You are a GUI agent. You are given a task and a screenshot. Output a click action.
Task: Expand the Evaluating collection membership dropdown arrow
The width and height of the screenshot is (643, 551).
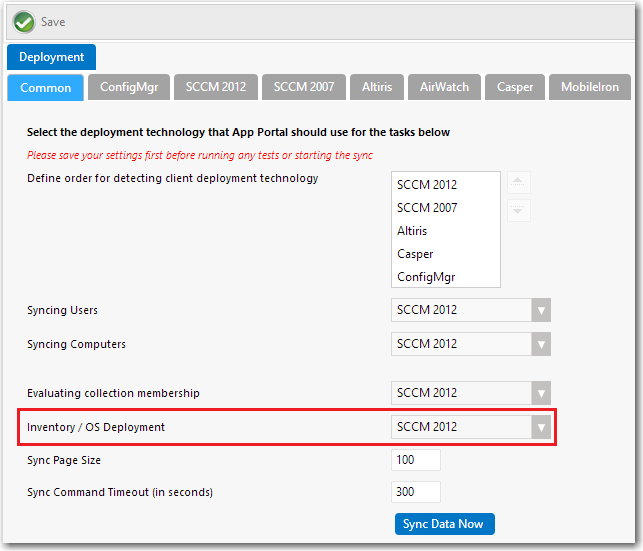(541, 394)
